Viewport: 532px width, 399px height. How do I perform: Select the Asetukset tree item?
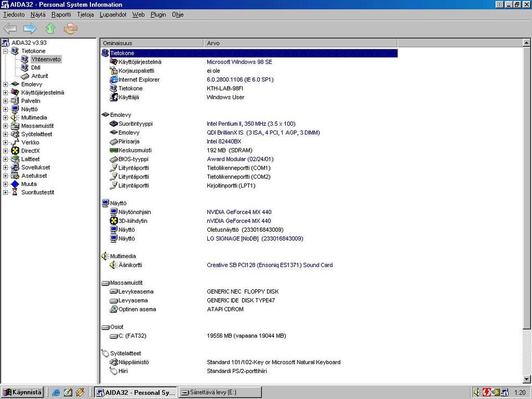click(x=34, y=176)
